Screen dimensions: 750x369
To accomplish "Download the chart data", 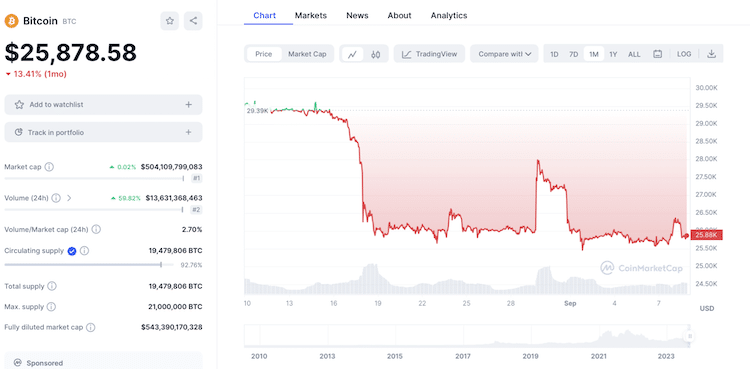I will tap(711, 54).
